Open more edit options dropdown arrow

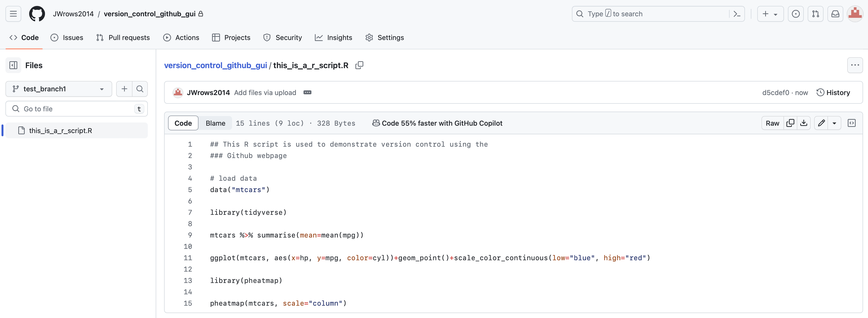834,123
